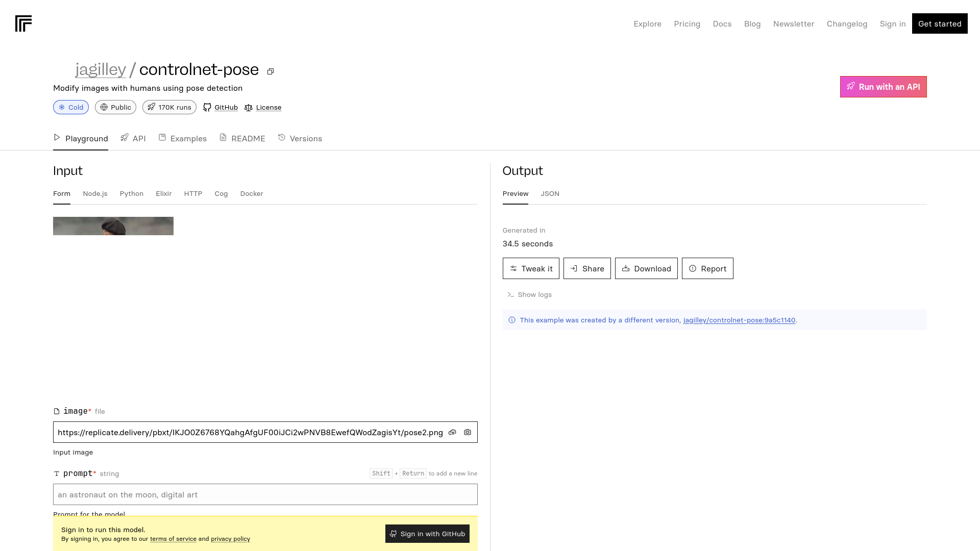Click the cloud upload icon in the image field
The width and height of the screenshot is (980, 551).
click(x=452, y=432)
